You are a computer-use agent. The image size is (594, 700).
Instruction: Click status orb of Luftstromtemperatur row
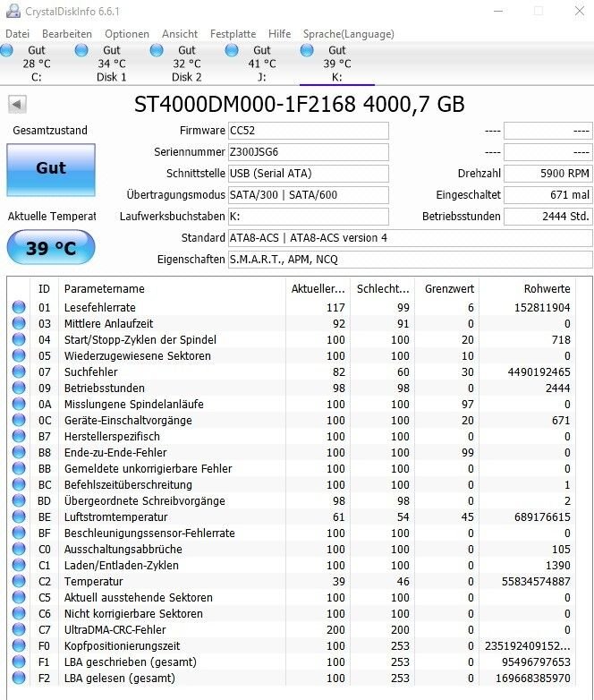(x=19, y=516)
